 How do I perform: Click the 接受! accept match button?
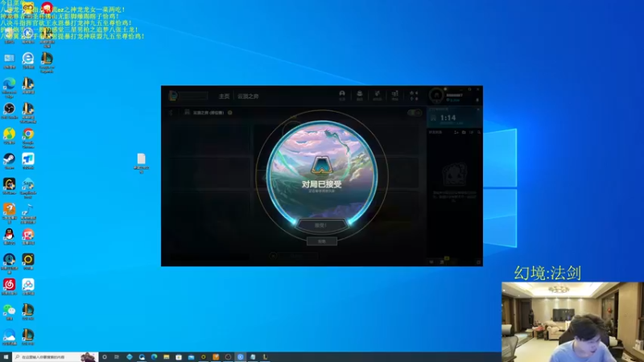320,225
